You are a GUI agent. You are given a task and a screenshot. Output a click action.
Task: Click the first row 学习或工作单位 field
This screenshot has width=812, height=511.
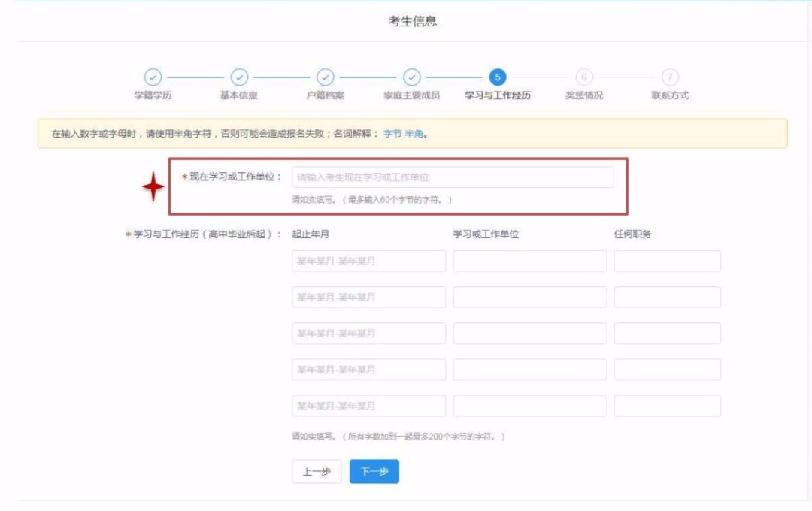click(529, 261)
